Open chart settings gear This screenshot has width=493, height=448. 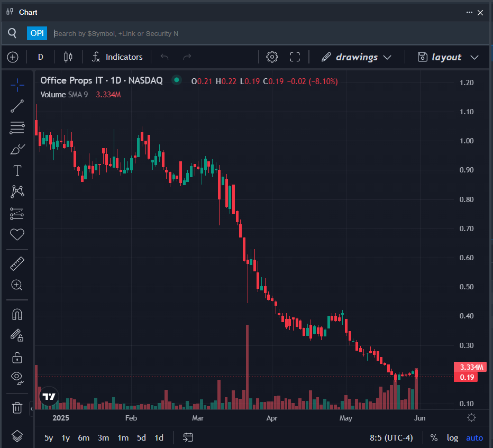coord(272,57)
